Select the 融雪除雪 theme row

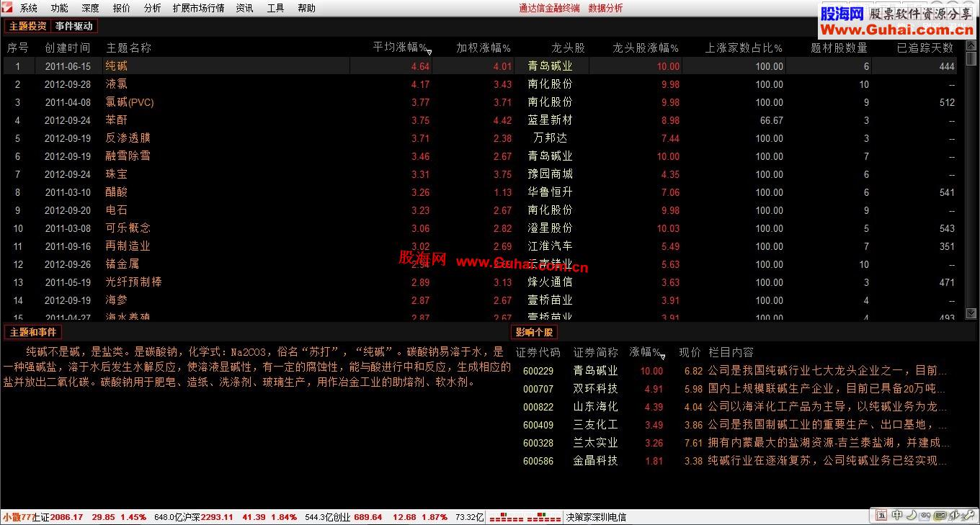pyautogui.click(x=480, y=156)
